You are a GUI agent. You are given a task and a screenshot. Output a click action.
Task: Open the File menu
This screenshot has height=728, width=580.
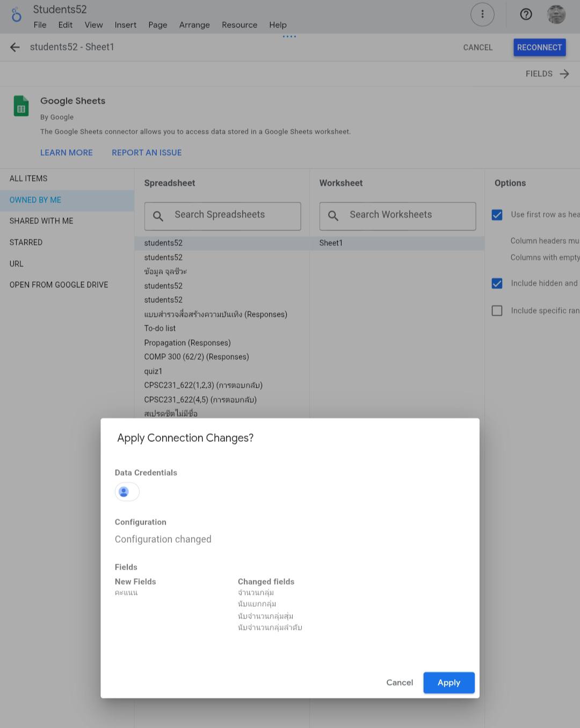point(40,25)
